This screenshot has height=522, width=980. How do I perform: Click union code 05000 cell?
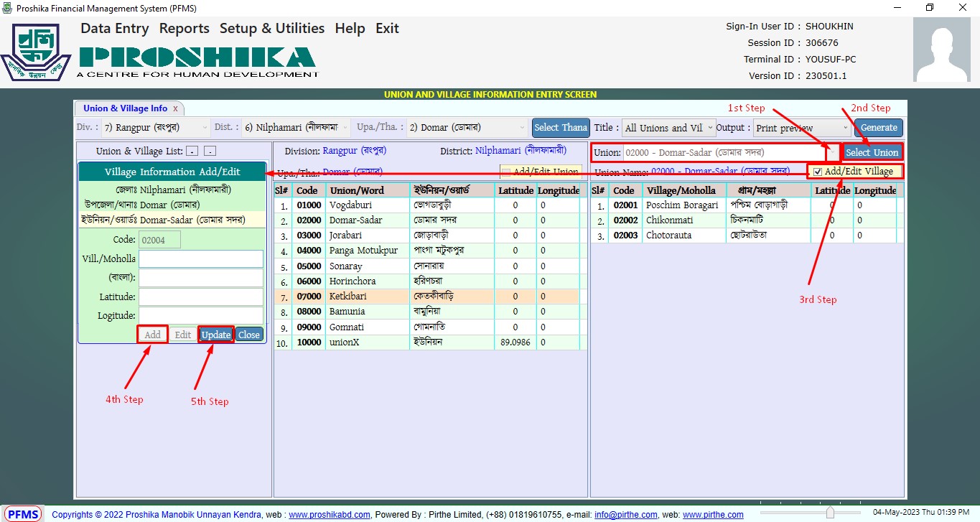pyautogui.click(x=309, y=266)
